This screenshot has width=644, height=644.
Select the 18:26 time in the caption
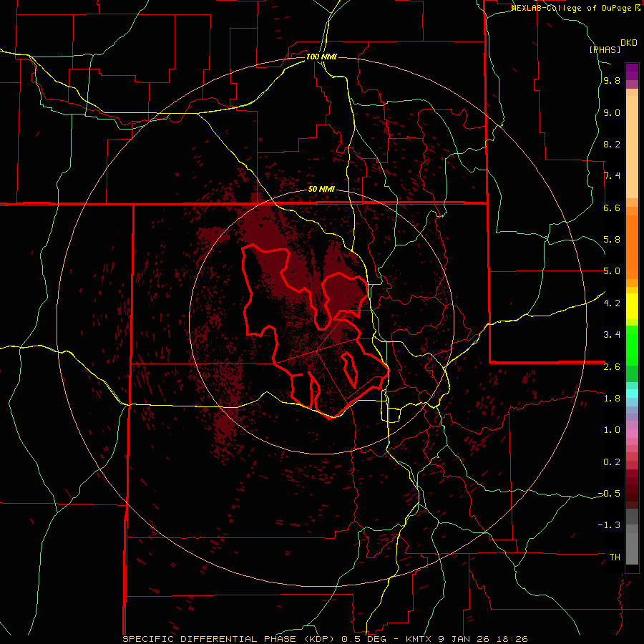(513, 639)
